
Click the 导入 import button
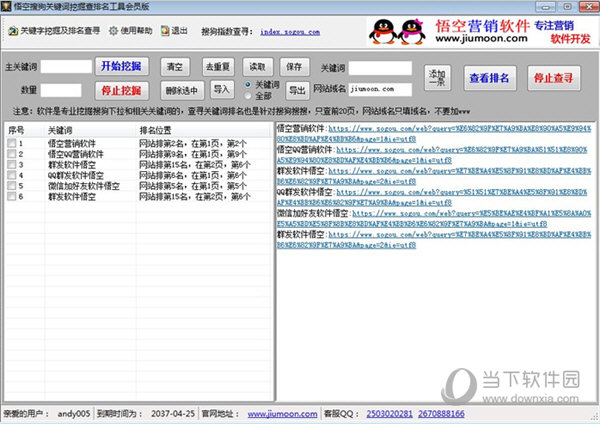(220, 89)
